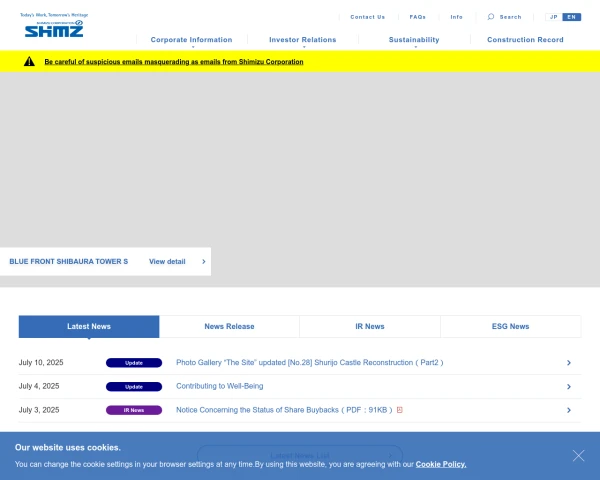Expand the Investor Relations menu
This screenshot has height=480, width=600.
coord(303,40)
